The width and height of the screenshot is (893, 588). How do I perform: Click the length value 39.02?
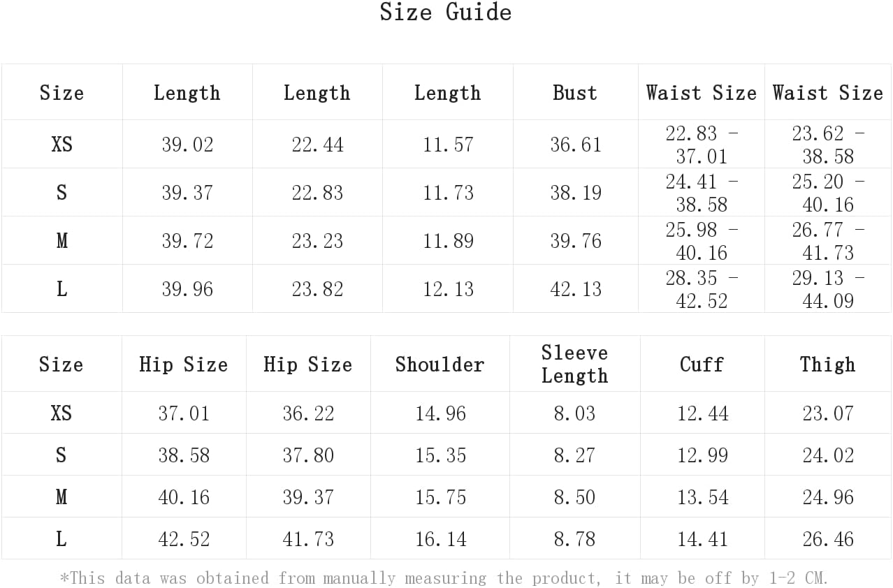[187, 145]
